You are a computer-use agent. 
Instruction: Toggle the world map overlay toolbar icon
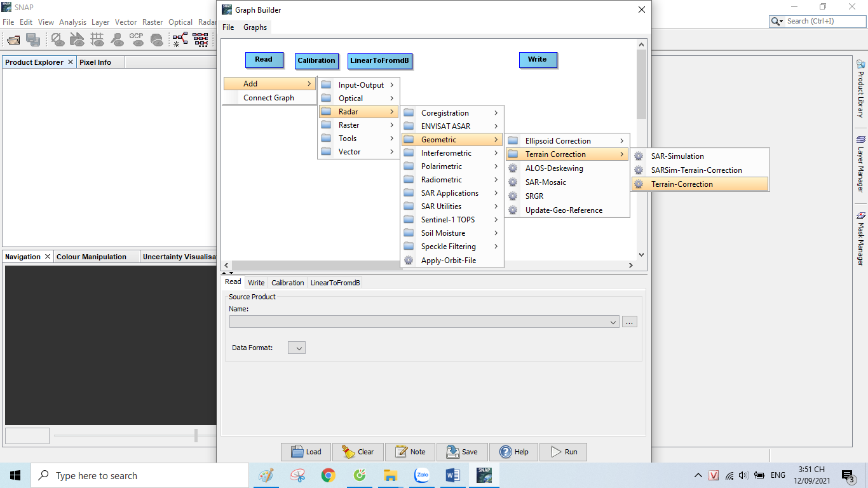[x=156, y=39]
